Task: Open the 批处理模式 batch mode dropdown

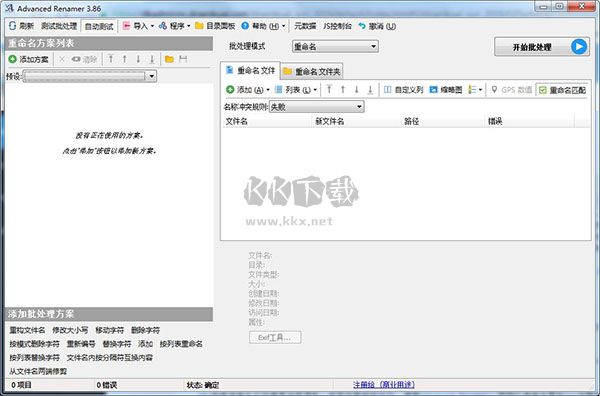Action: (335, 47)
